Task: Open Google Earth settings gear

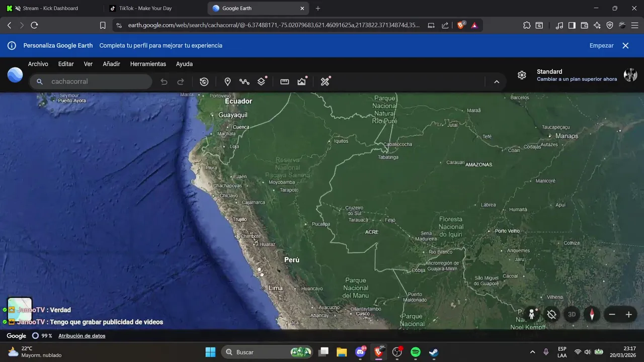Action: click(522, 75)
